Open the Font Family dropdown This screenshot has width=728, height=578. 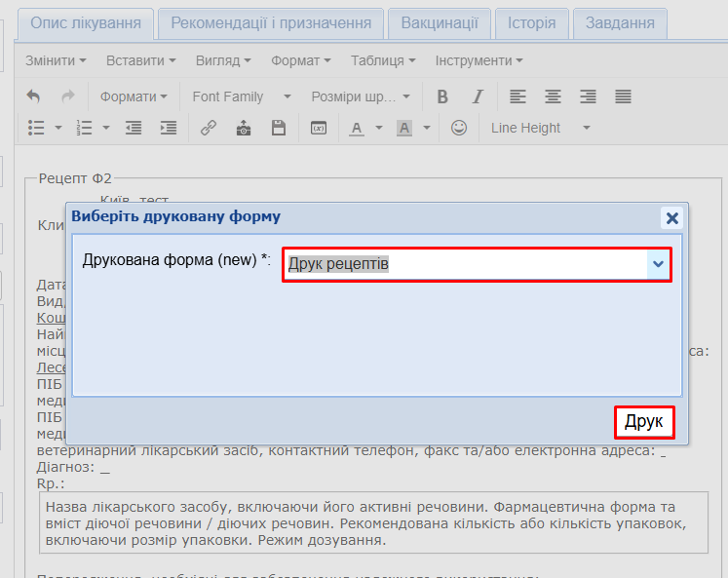point(241,96)
